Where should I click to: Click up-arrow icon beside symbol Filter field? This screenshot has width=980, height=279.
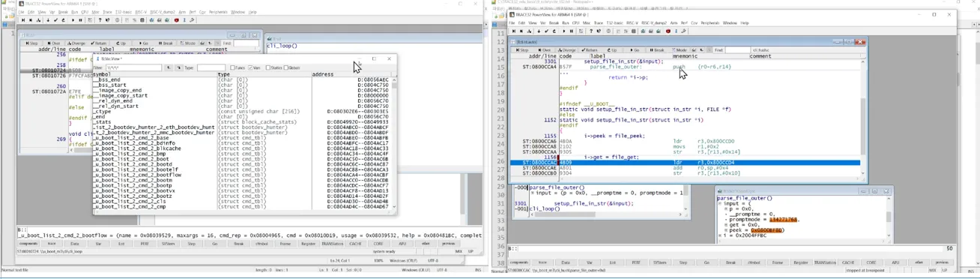coord(169,67)
